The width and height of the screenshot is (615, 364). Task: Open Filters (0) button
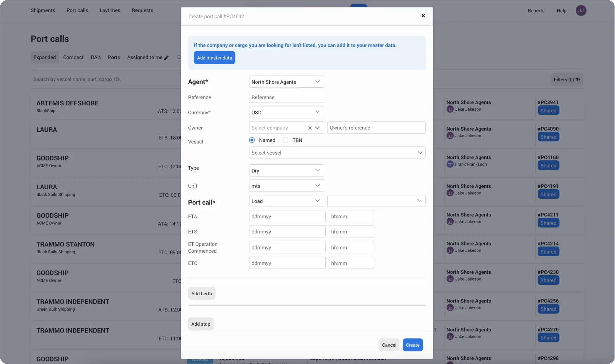567,80
